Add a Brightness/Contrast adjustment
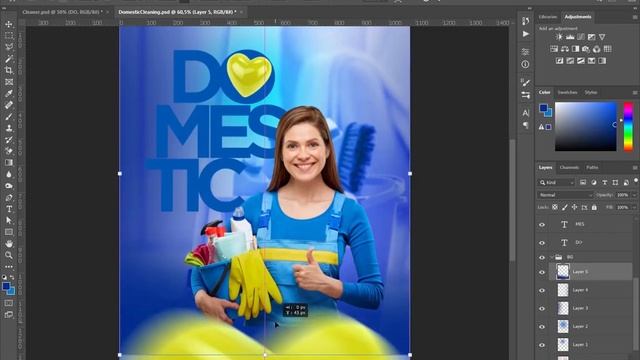The height and width of the screenshot is (360, 640). 559,37
